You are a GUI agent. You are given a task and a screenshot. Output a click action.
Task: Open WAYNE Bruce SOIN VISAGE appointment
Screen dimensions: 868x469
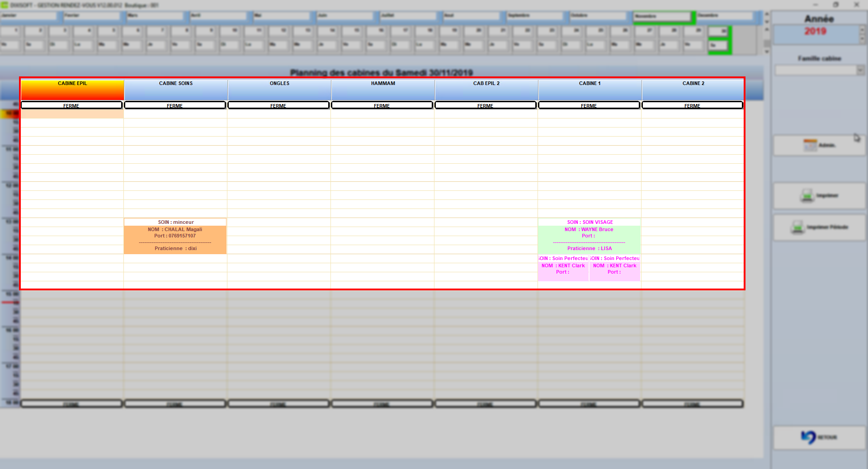pyautogui.click(x=589, y=236)
